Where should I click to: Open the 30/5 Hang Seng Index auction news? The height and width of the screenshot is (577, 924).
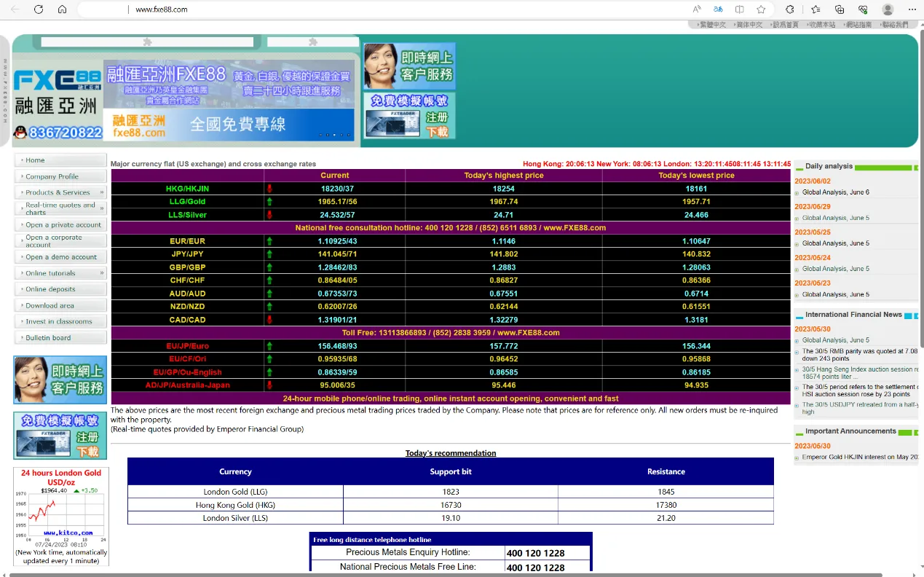(860, 373)
